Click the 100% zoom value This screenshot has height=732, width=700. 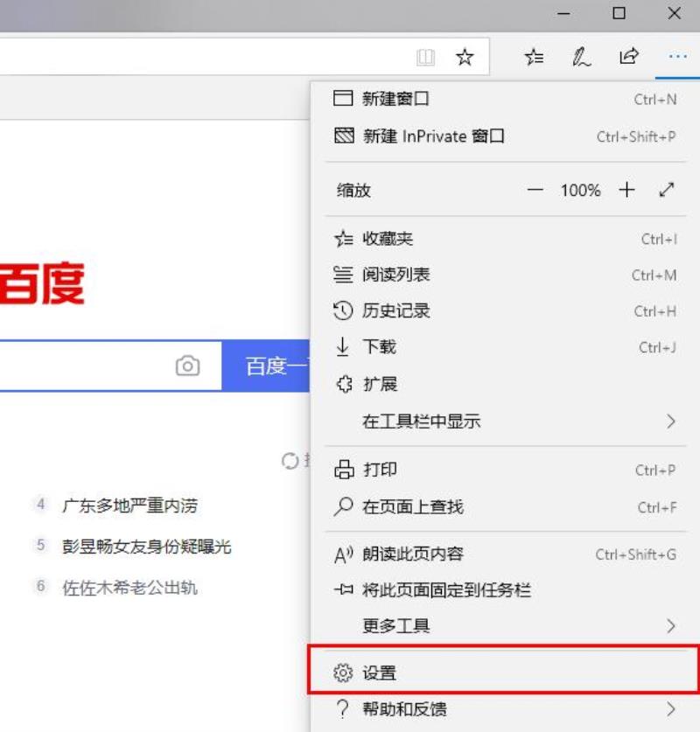[580, 190]
